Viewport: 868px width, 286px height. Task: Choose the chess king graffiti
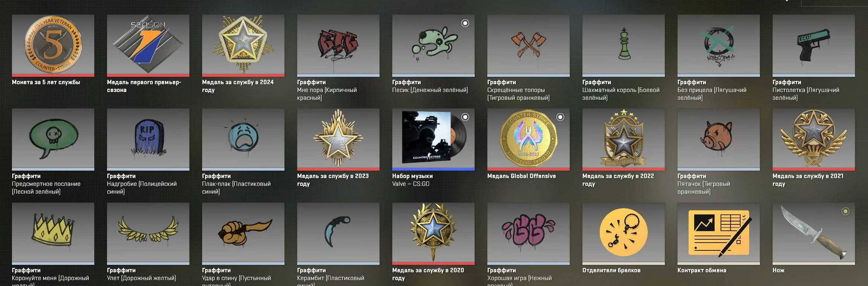tap(624, 45)
